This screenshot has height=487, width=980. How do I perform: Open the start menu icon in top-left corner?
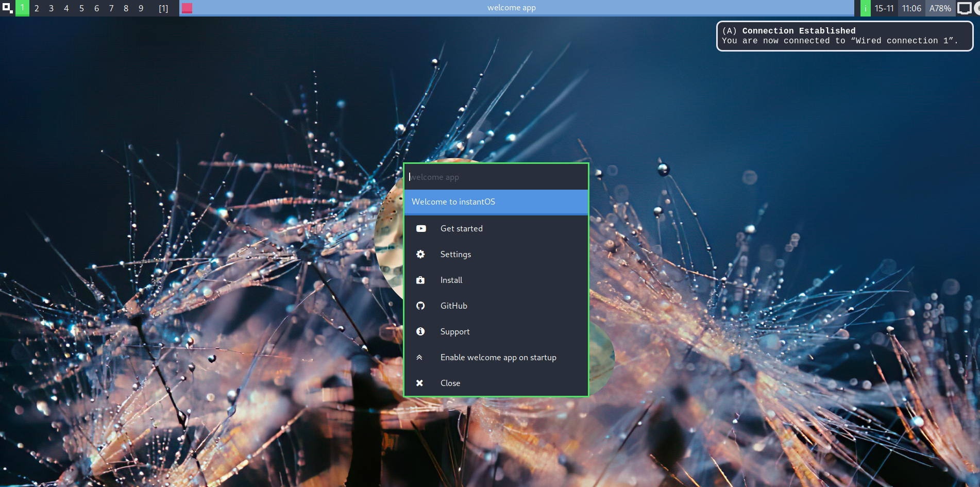7,8
